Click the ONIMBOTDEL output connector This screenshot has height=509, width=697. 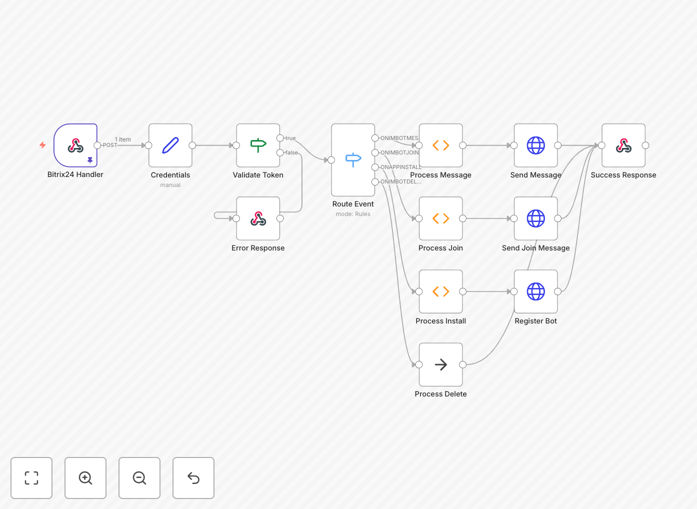(375, 182)
